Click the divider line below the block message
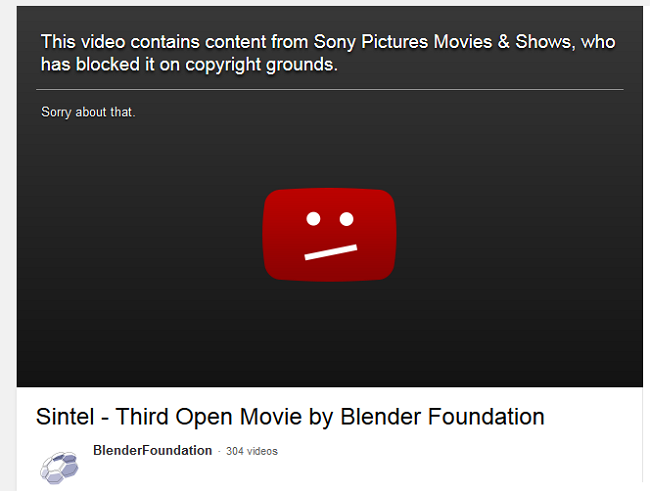 pyautogui.click(x=330, y=89)
